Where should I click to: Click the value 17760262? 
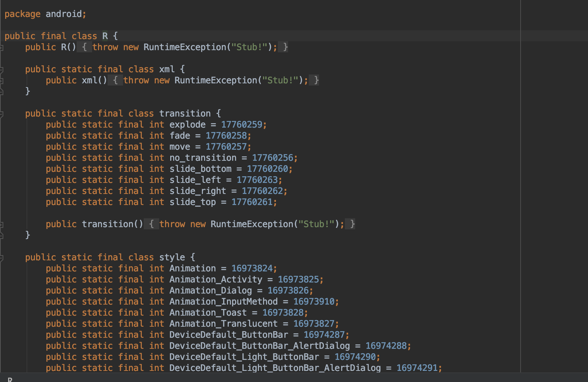(262, 191)
